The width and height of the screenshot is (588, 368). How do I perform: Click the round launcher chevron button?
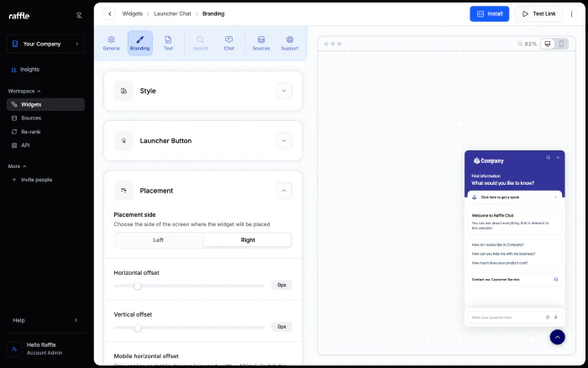557,337
